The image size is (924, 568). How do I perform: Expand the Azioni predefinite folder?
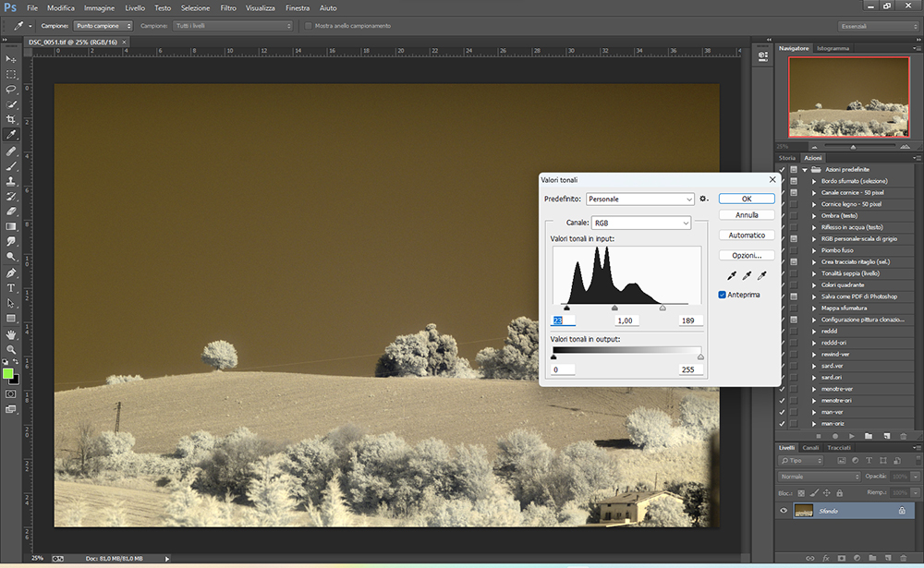[806, 170]
